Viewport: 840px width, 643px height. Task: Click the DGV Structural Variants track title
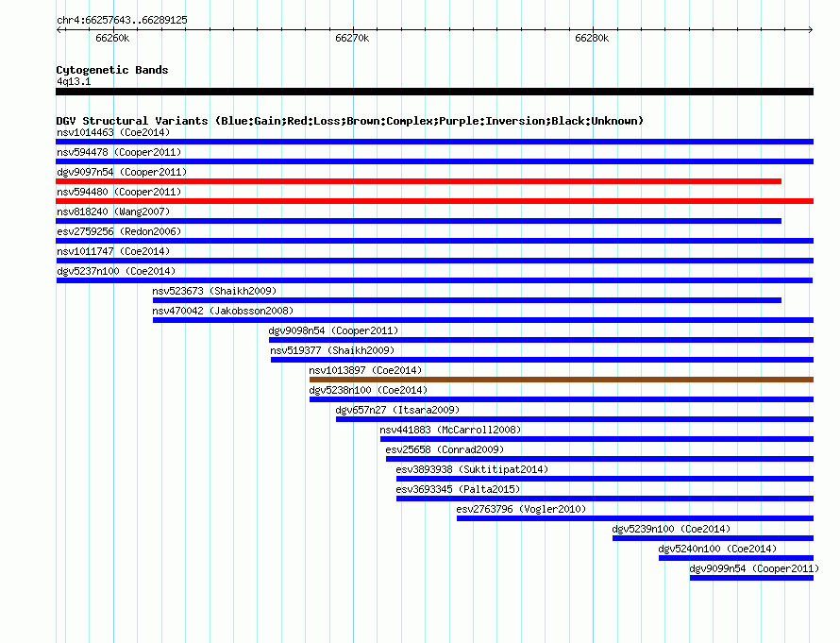coord(350,121)
